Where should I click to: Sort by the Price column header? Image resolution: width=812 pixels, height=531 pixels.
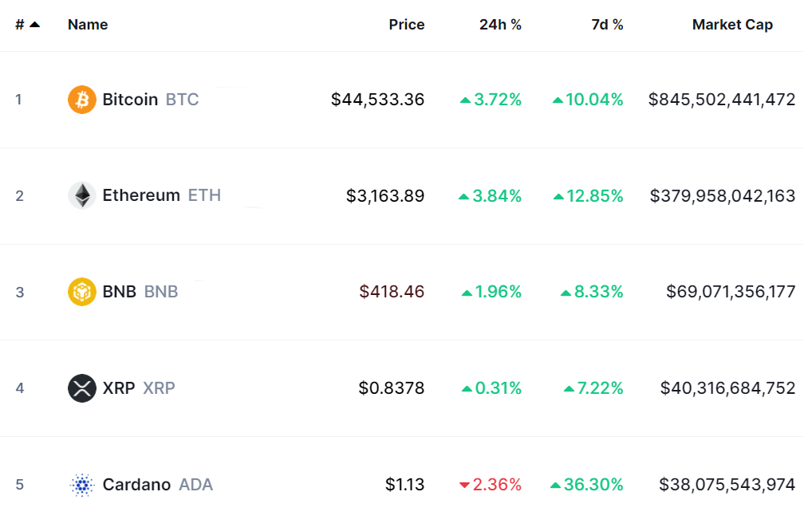coord(406,25)
